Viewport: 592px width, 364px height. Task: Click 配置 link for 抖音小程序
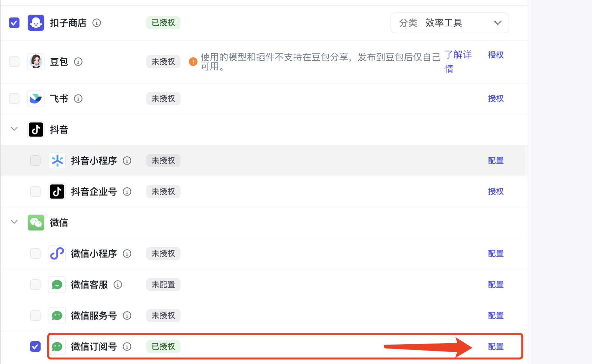pyautogui.click(x=496, y=161)
